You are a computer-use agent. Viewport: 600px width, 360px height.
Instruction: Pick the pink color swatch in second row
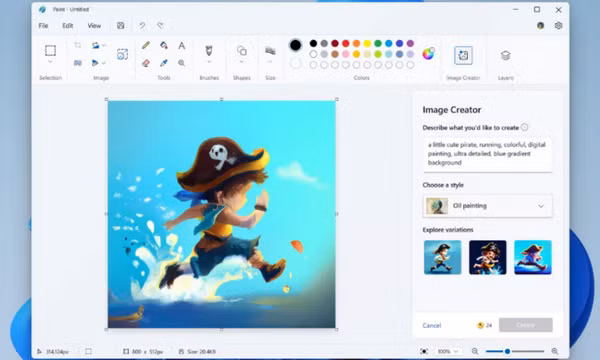point(346,54)
